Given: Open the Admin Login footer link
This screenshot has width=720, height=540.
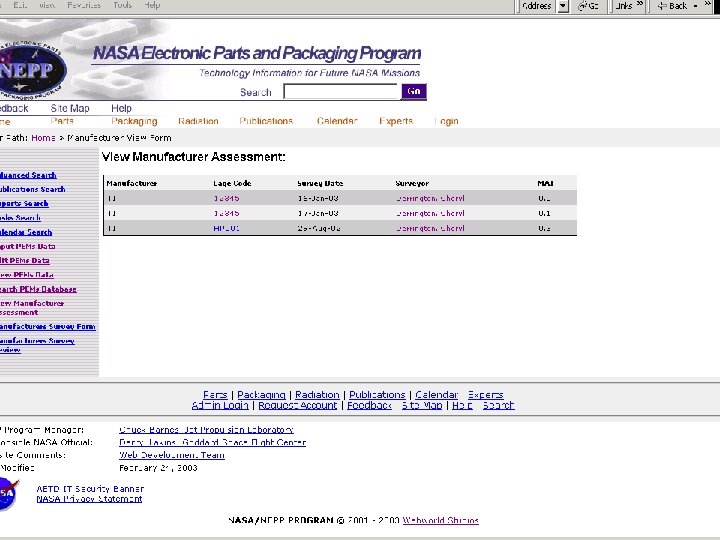Looking at the screenshot, I should tap(220, 405).
